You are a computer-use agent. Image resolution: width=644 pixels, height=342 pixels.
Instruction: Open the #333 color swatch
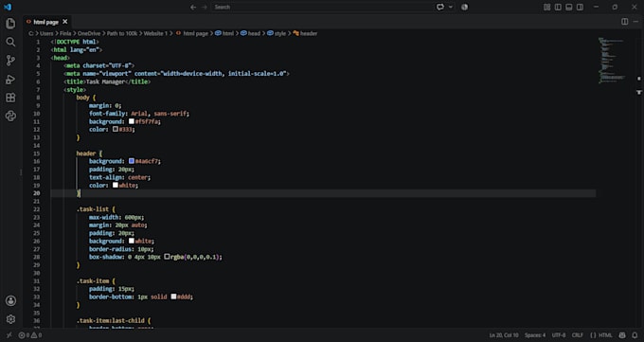tap(116, 129)
